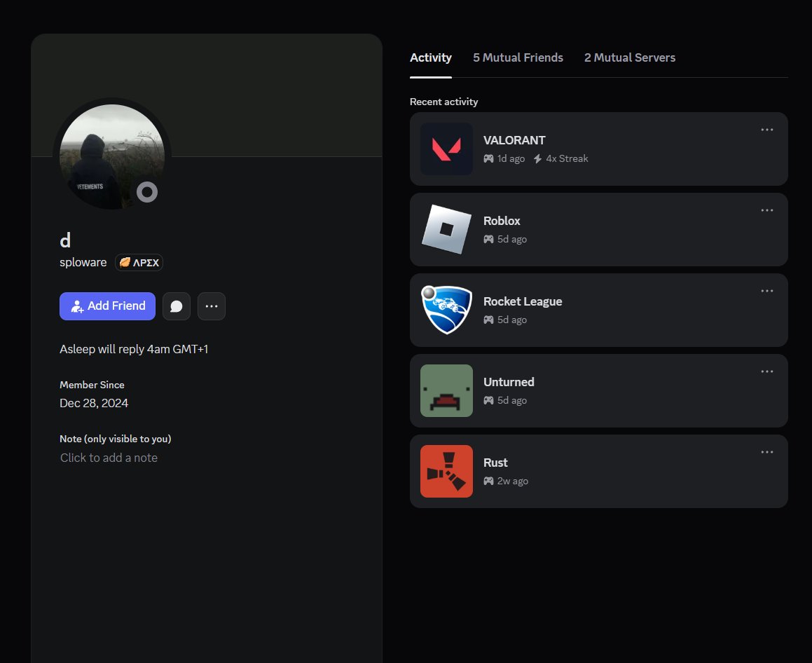Click the controller icon under Rust
Image resolution: width=812 pixels, height=663 pixels.
(488, 481)
